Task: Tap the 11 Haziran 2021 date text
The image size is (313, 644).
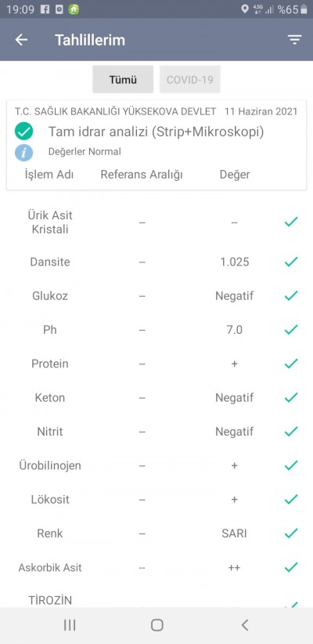Action: [261, 111]
